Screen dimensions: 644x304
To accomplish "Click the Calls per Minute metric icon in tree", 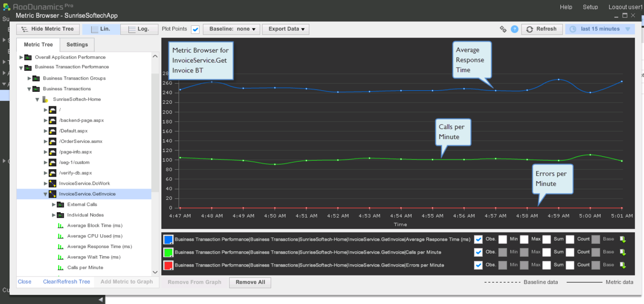I will tap(61, 267).
